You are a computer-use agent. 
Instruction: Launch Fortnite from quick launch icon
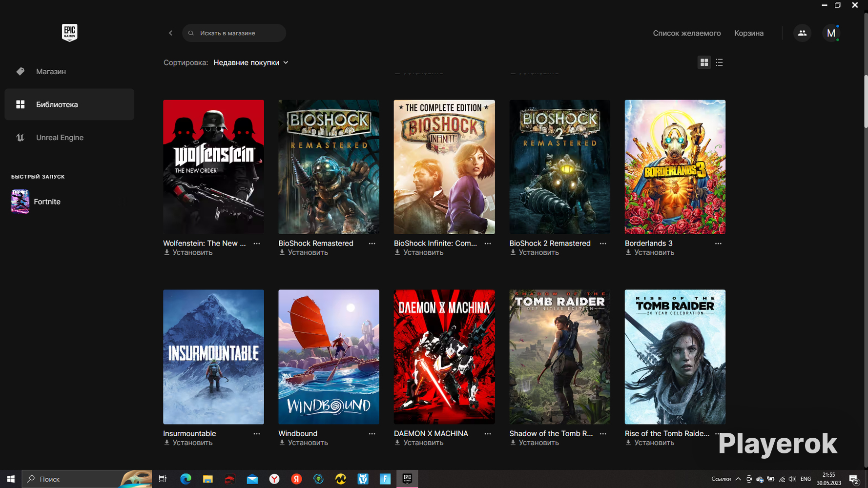click(20, 202)
